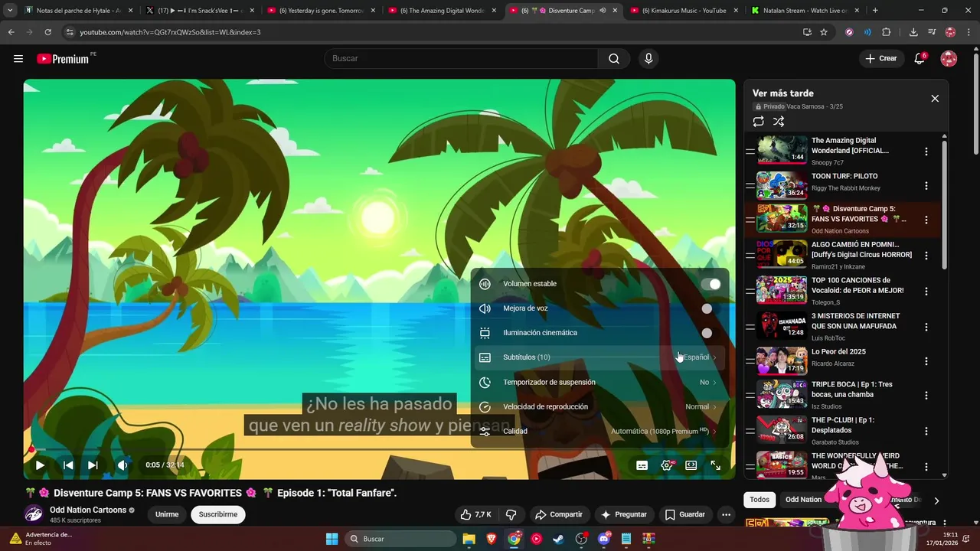Screen dimensions: 980x551
Task: Open options for The Amazing Digital Wonderland
Action: click(x=926, y=152)
